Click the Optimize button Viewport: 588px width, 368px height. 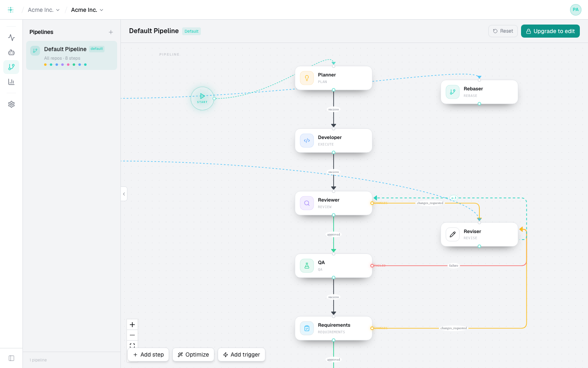click(194, 355)
